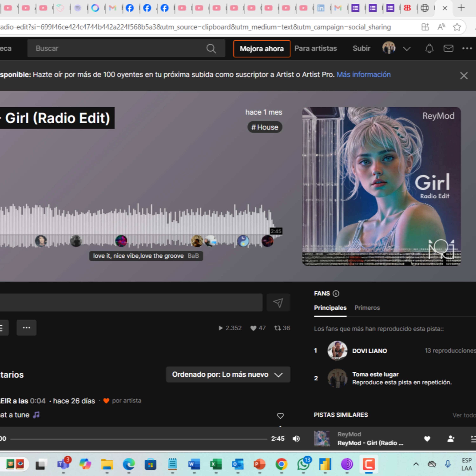Open the Ver todo link
The image size is (476, 476).
click(464, 415)
